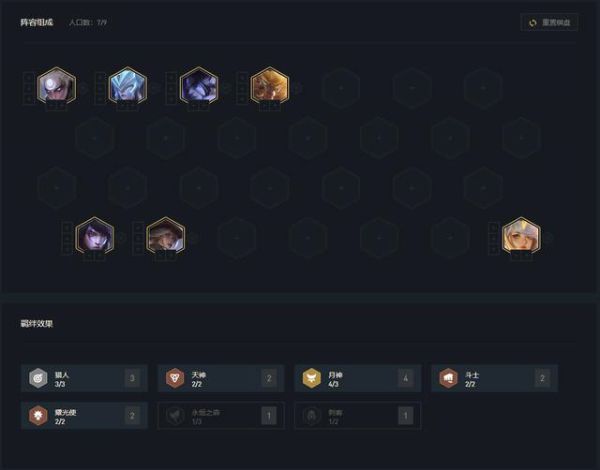
Task: Select the dark purple Warwick champion portrait
Action: click(x=199, y=86)
